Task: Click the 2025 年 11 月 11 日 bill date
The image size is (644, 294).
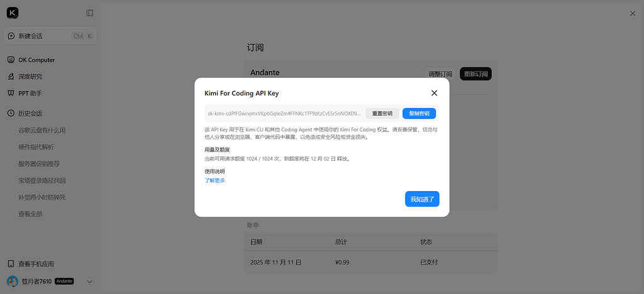Action: click(276, 263)
